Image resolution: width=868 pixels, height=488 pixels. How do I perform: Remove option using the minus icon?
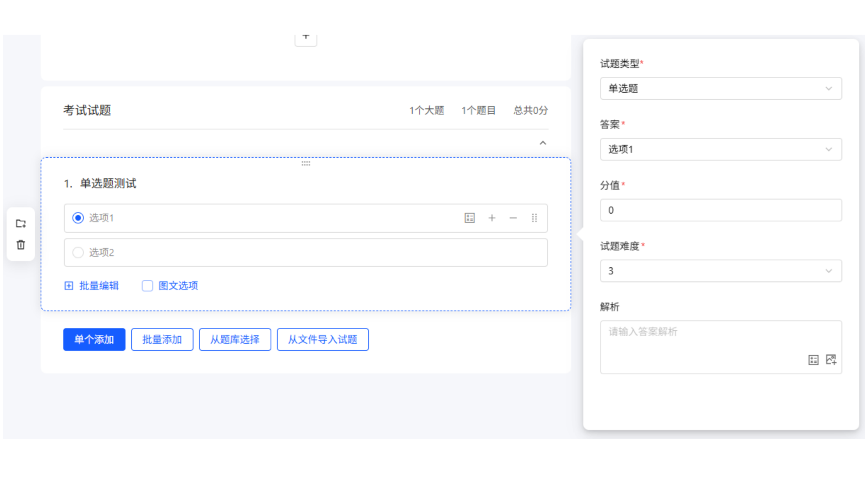(513, 218)
